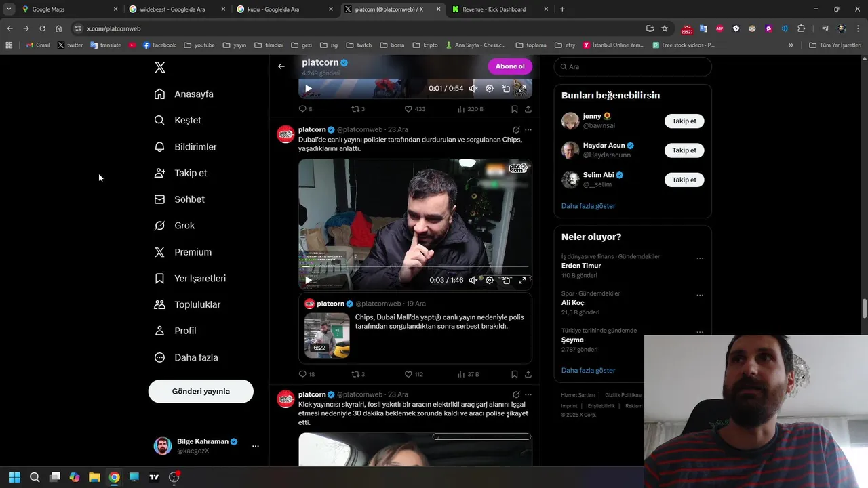Repost the post with 433 likes
Image resolution: width=868 pixels, height=488 pixels.
(357, 109)
